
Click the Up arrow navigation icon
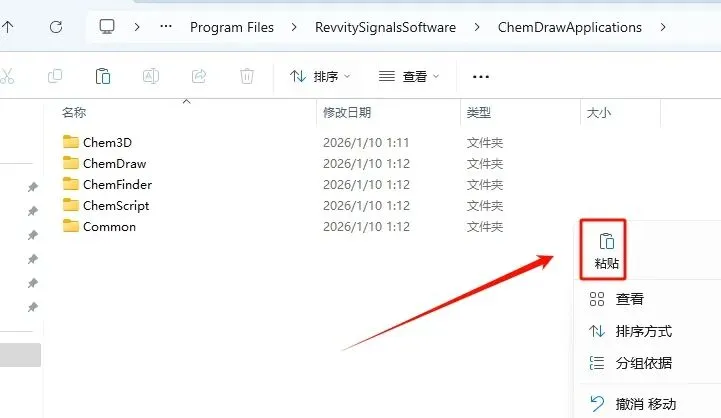pyautogui.click(x=7, y=27)
